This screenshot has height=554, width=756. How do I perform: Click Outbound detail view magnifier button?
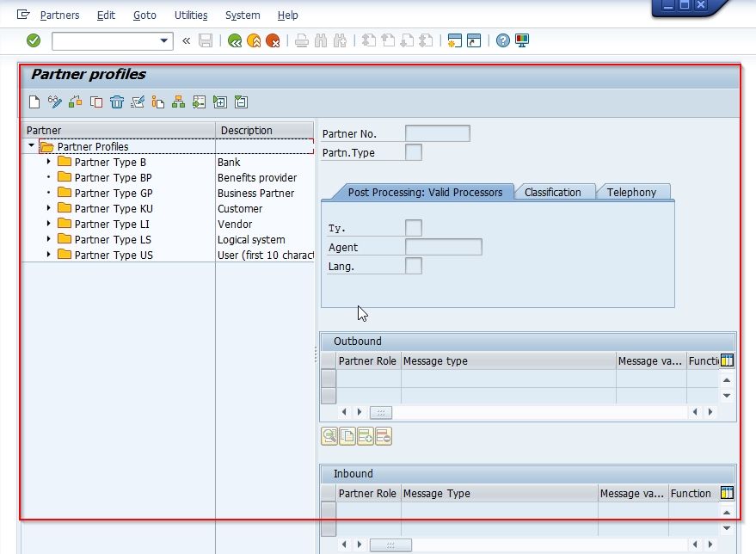329,436
